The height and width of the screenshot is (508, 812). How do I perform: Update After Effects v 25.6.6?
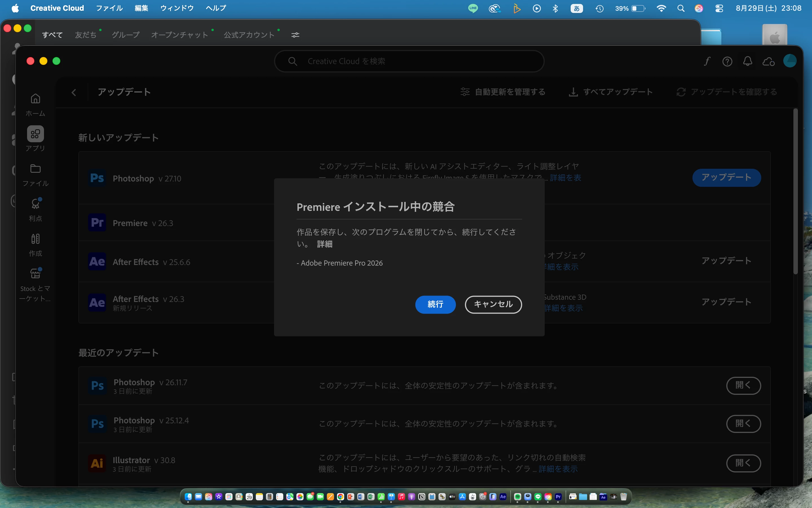727,261
